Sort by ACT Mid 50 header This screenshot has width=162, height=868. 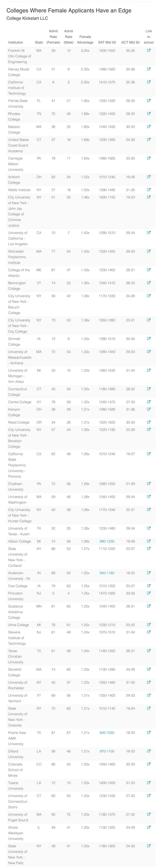[130, 43]
